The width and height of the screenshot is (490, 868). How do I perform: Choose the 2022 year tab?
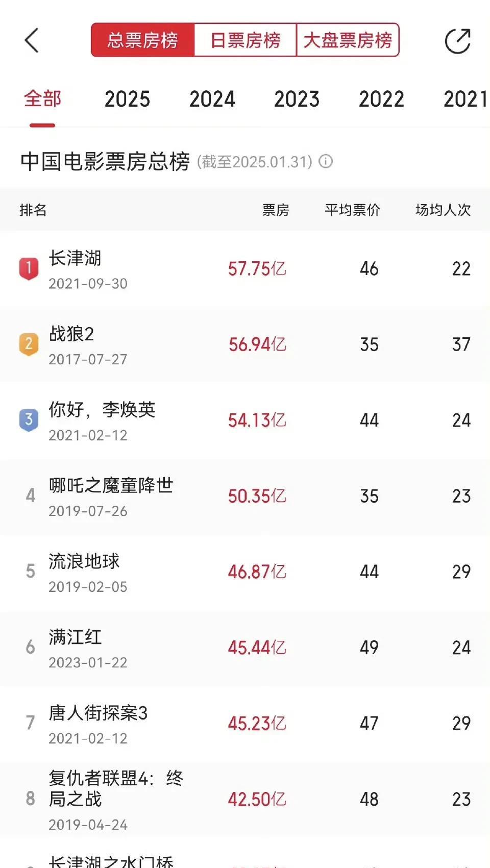click(x=382, y=99)
